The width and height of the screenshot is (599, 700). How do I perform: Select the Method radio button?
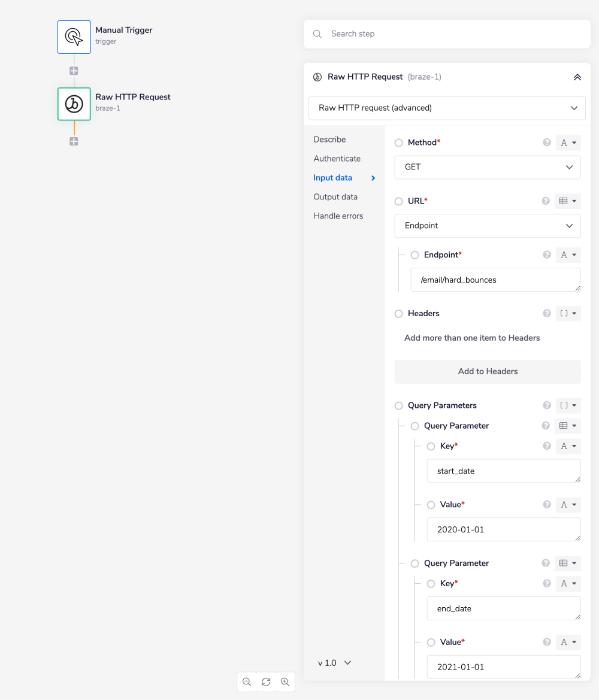coord(399,143)
